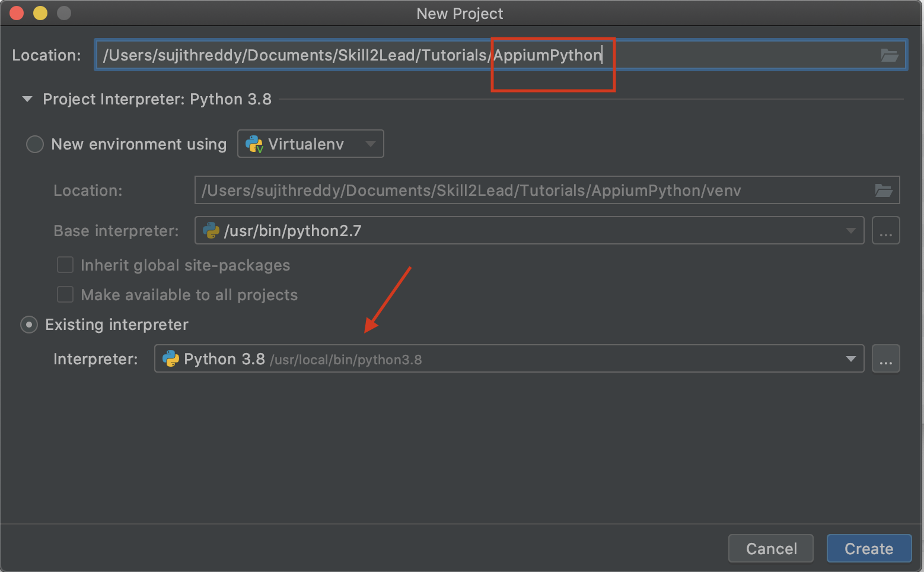Close the New Project dialog with red button
Screen dimensions: 924x572
(x=17, y=13)
